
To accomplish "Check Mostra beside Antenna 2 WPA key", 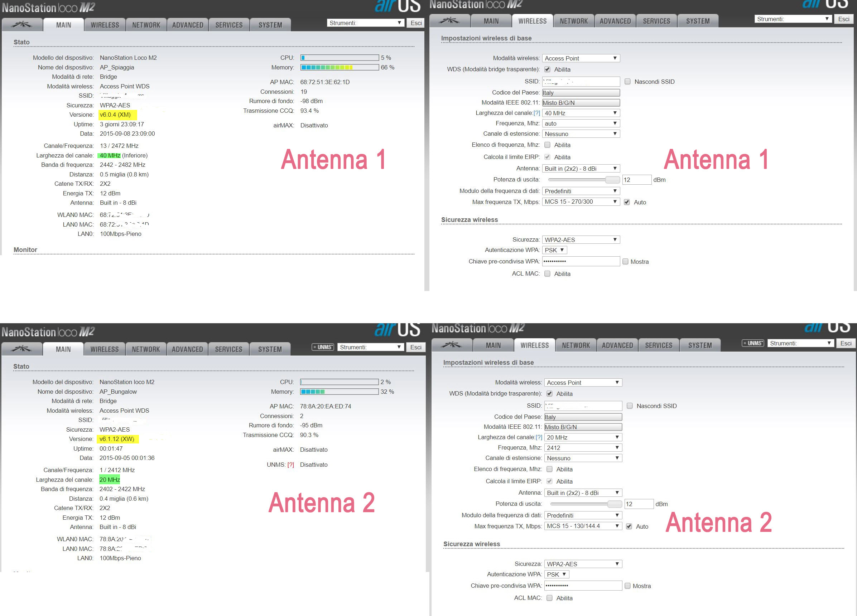I will pyautogui.click(x=628, y=586).
